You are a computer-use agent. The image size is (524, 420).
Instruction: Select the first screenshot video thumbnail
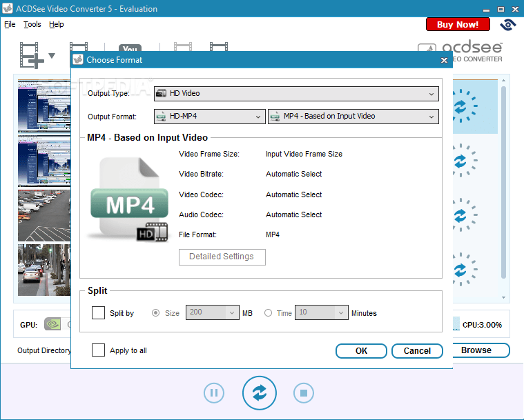pyautogui.click(x=44, y=106)
